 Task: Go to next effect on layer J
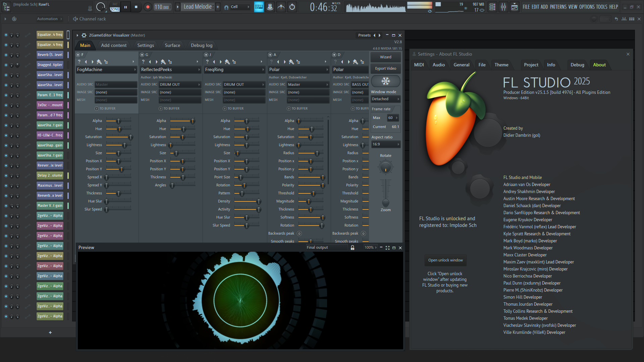click(x=221, y=62)
